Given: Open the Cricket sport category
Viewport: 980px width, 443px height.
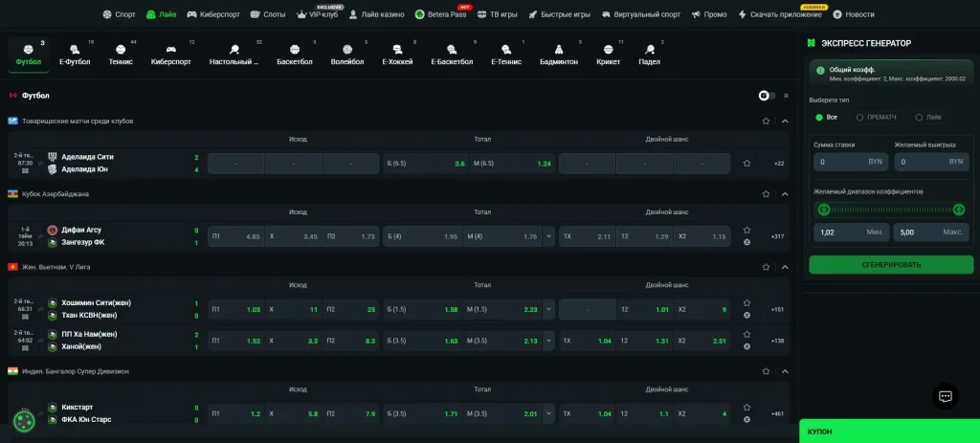Looking at the screenshot, I should click(608, 54).
